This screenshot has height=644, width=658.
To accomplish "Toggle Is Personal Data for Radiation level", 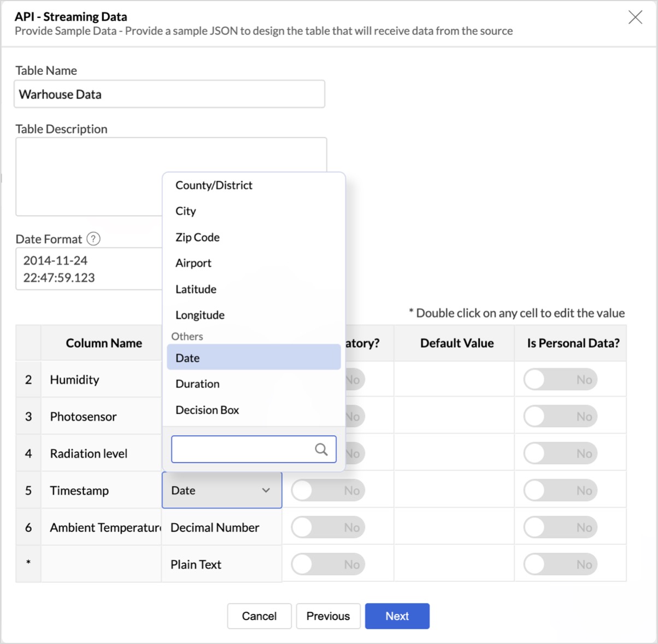I will [x=560, y=454].
